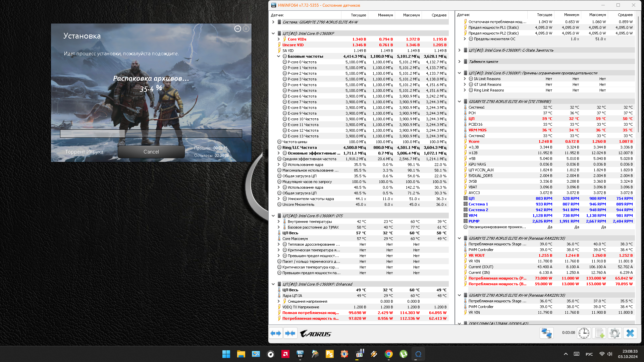Open remote network monitoring icon
The width and height of the screenshot is (644, 362).
click(x=546, y=333)
